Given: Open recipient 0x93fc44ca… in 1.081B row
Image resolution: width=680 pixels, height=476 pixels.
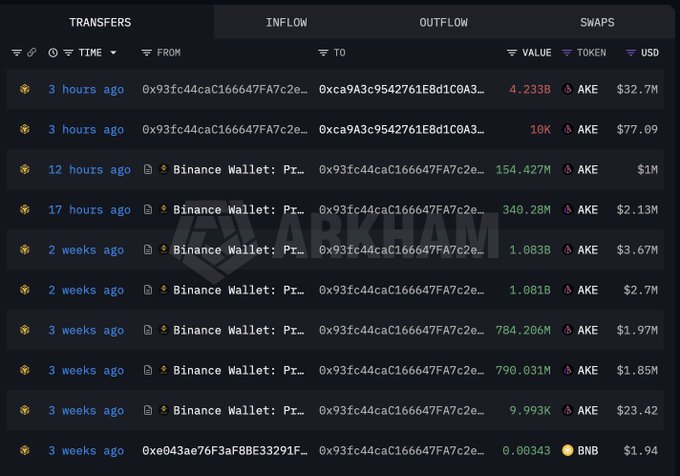Looking at the screenshot, I should point(402,290).
